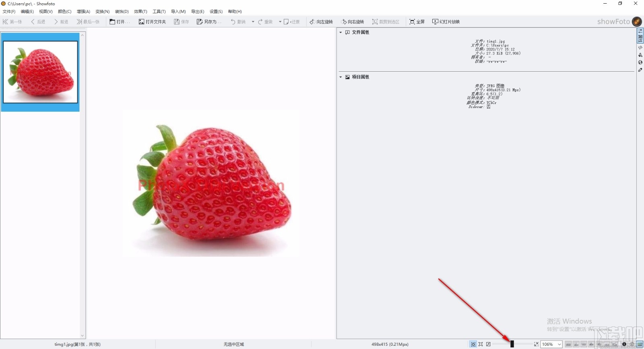Collapse the 文件属性 section
This screenshot has width=644, height=349.
point(341,32)
